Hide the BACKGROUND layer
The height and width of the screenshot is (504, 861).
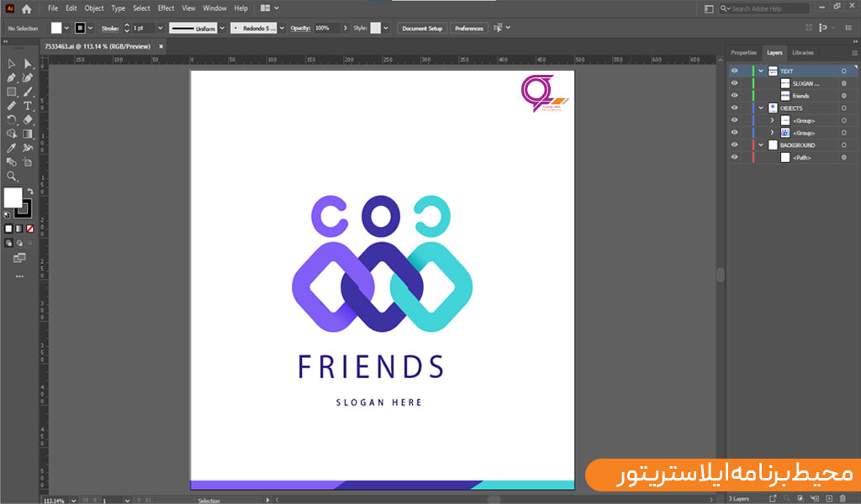(x=734, y=144)
